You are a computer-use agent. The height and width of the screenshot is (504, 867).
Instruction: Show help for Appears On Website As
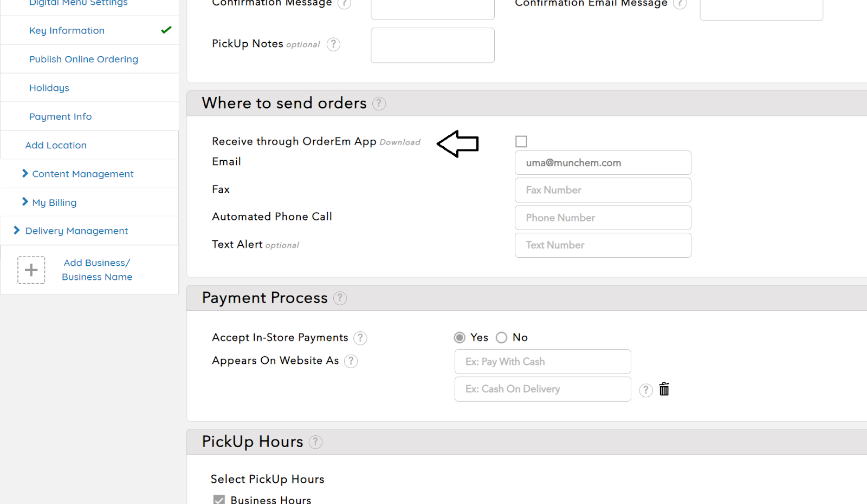point(351,361)
